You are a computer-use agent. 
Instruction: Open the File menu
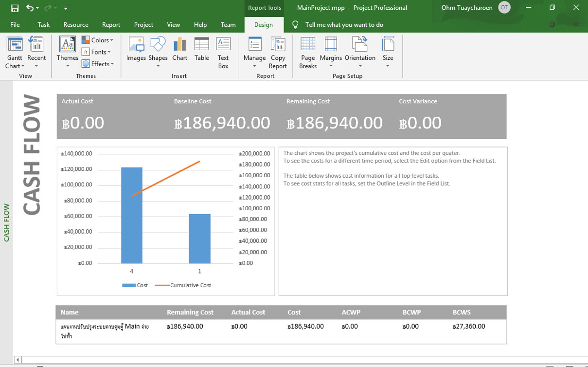point(15,24)
